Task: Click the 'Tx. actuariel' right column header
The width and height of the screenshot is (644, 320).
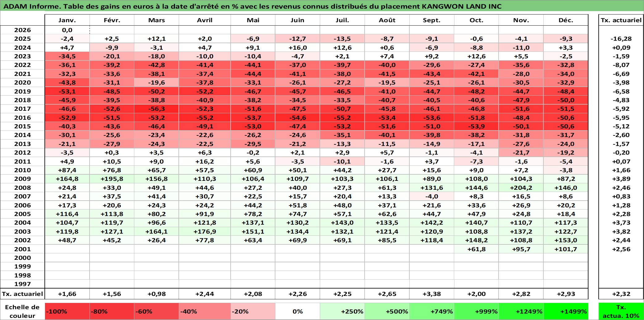Action: click(x=621, y=20)
